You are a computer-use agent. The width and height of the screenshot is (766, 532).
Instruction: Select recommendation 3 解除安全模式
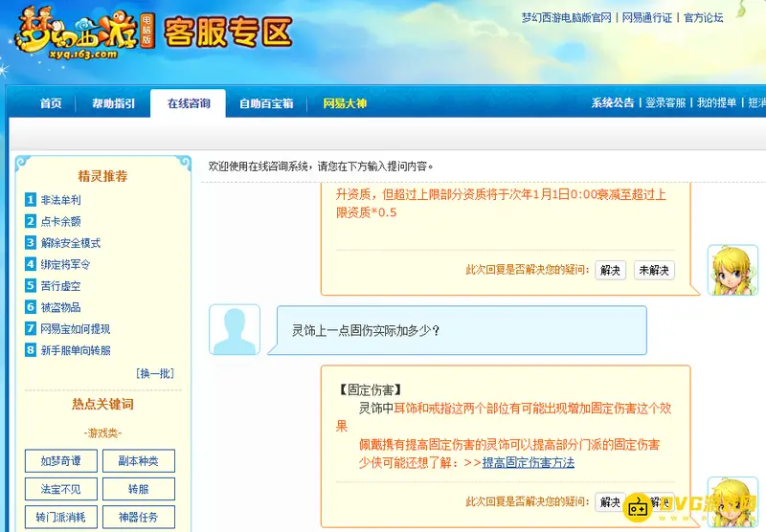pyautogui.click(x=70, y=243)
